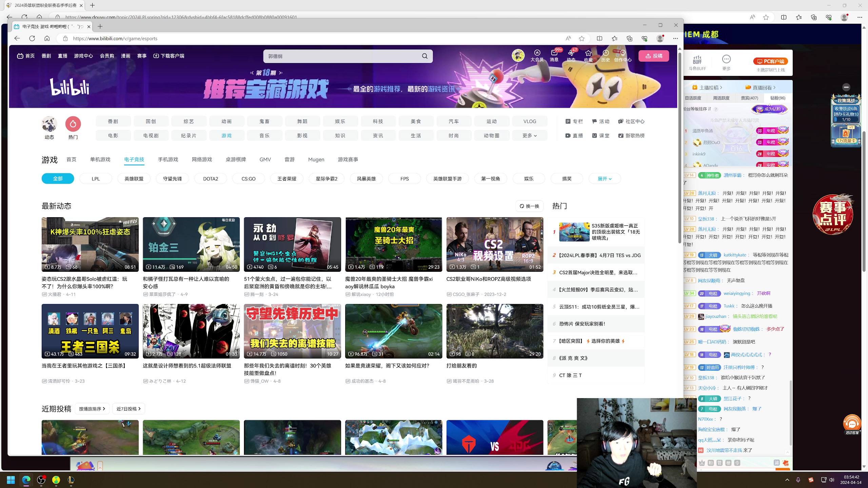Click 成为钻粉 button in Douyu window

[x=770, y=109]
